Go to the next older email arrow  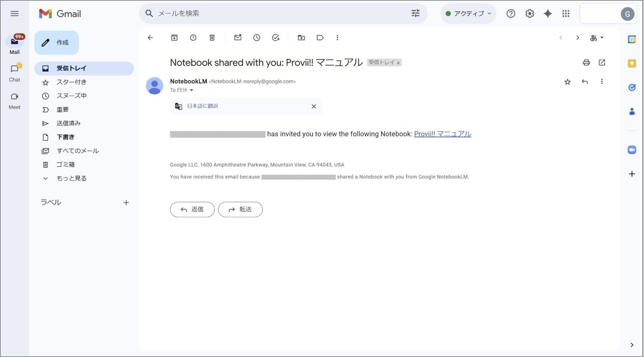(x=578, y=38)
